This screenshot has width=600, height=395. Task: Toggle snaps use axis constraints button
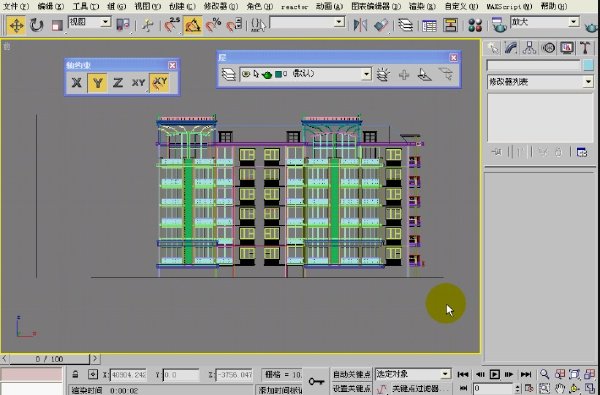tap(159, 82)
